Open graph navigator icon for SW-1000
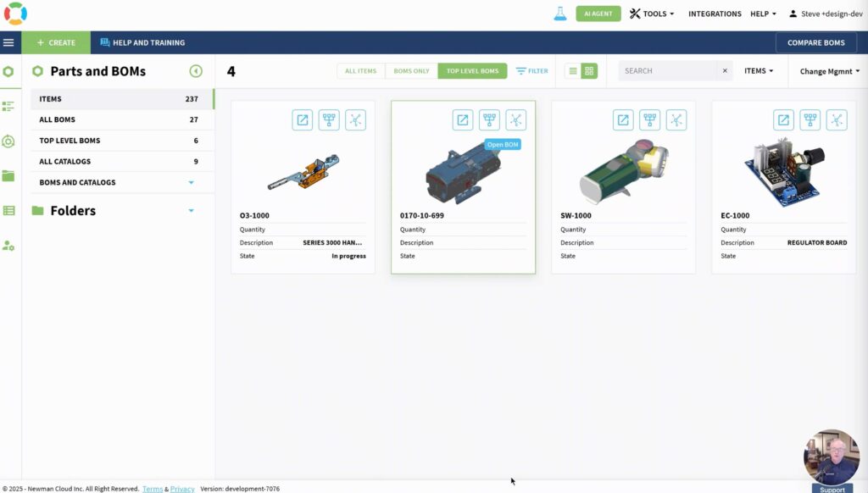 click(676, 120)
